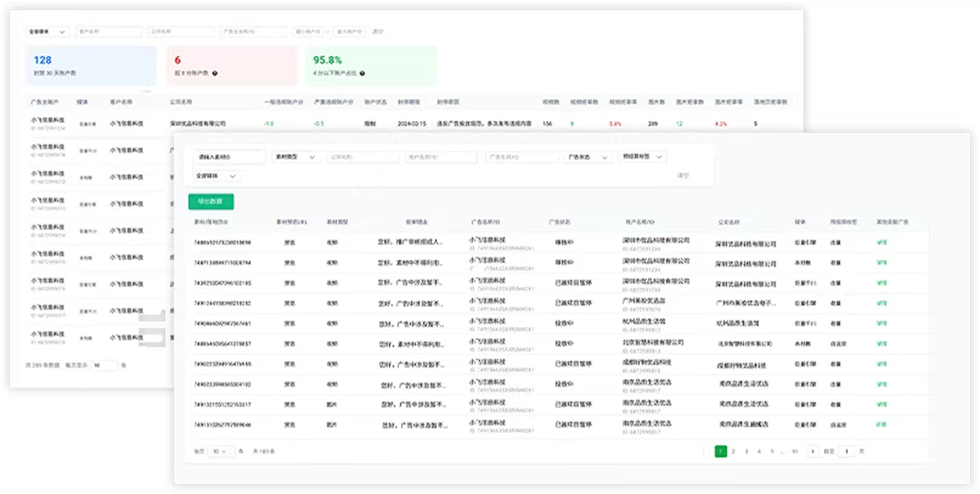Screen dimensions: 980x494
Task: Click the 客户名称 input in the back window
Action: tap(109, 31)
